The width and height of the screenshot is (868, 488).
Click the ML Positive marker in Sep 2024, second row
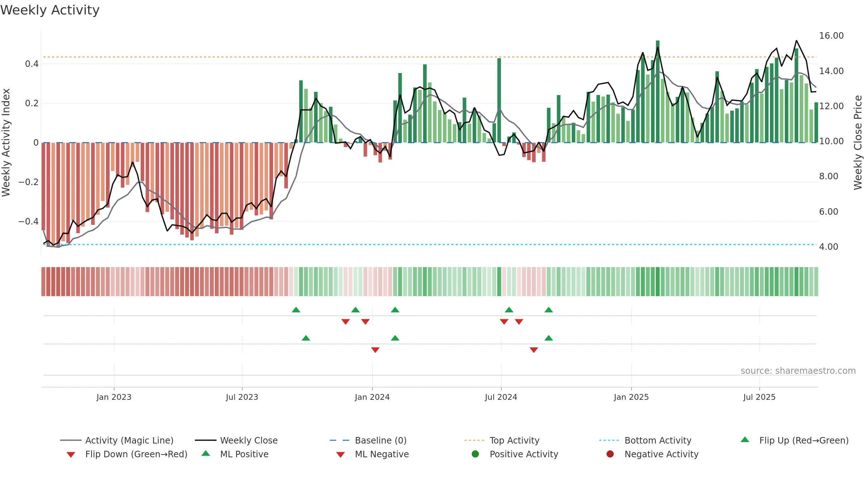pyautogui.click(x=549, y=338)
